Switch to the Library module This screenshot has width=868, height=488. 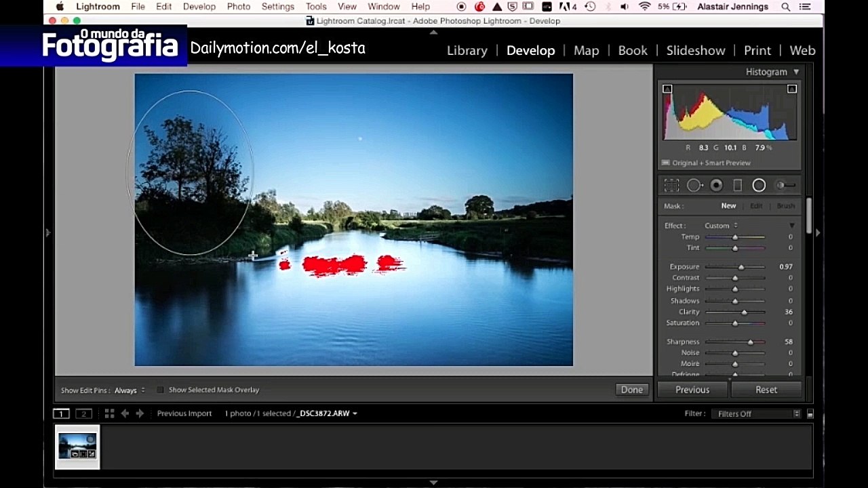pos(467,50)
